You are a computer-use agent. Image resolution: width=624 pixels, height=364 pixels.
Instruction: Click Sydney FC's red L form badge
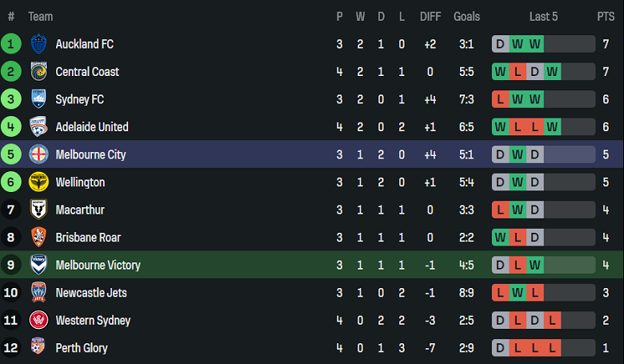coord(501,99)
